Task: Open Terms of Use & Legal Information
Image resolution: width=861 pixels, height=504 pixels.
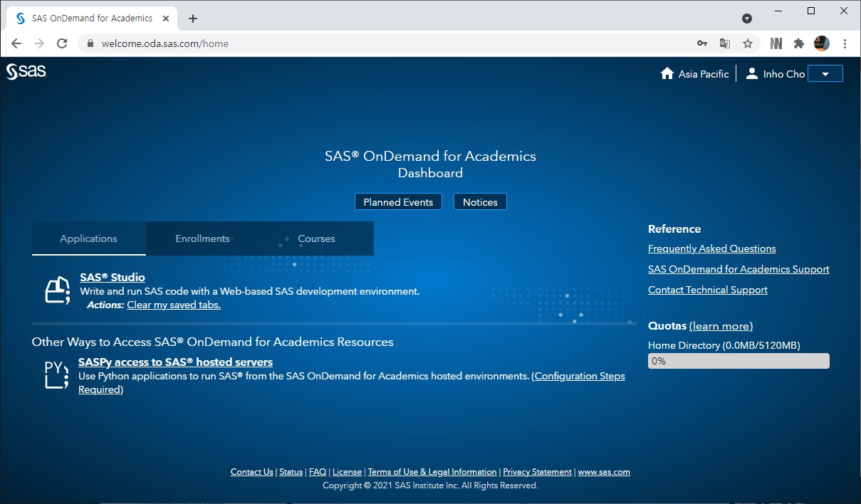Action: coord(432,472)
